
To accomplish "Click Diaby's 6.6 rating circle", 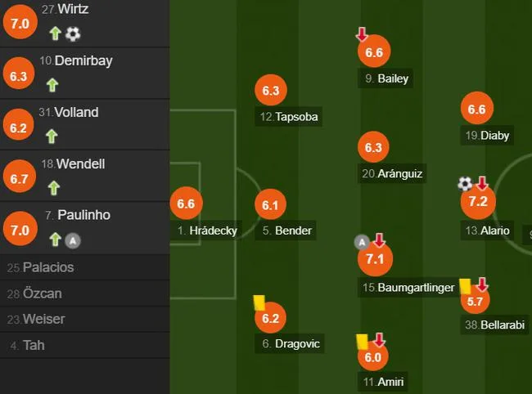I will point(476,109).
